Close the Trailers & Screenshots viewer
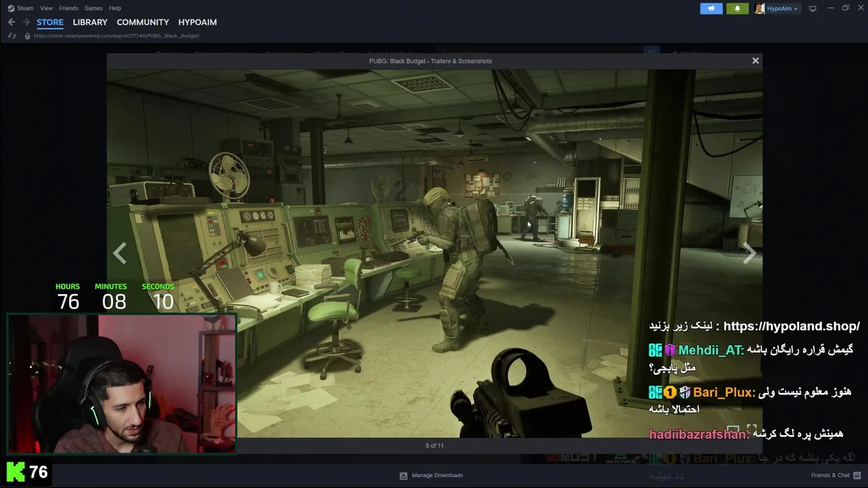Image resolution: width=868 pixels, height=488 pixels. [x=755, y=61]
